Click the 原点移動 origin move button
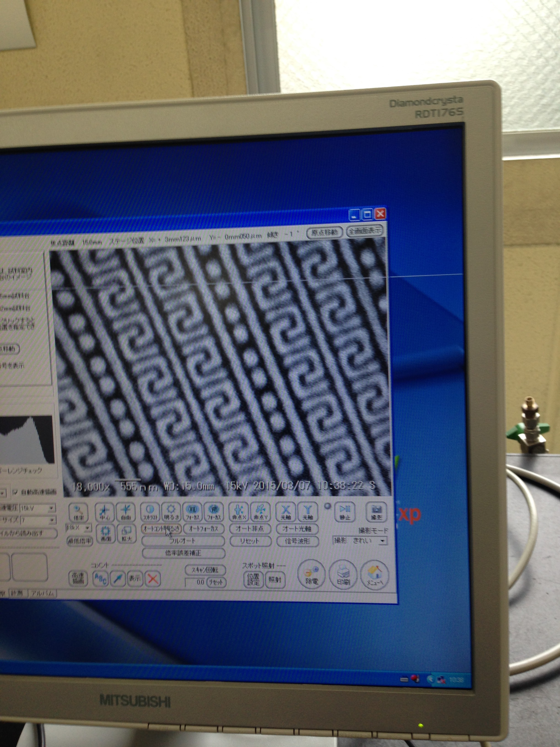Screen dimensions: 560x747 (x=324, y=232)
